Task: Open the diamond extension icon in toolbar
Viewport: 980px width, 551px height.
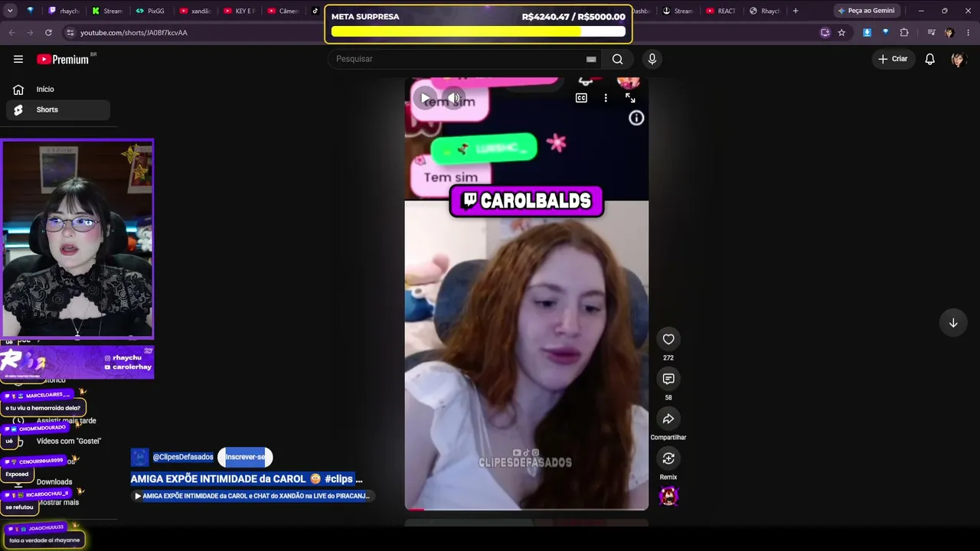Action: point(885,33)
